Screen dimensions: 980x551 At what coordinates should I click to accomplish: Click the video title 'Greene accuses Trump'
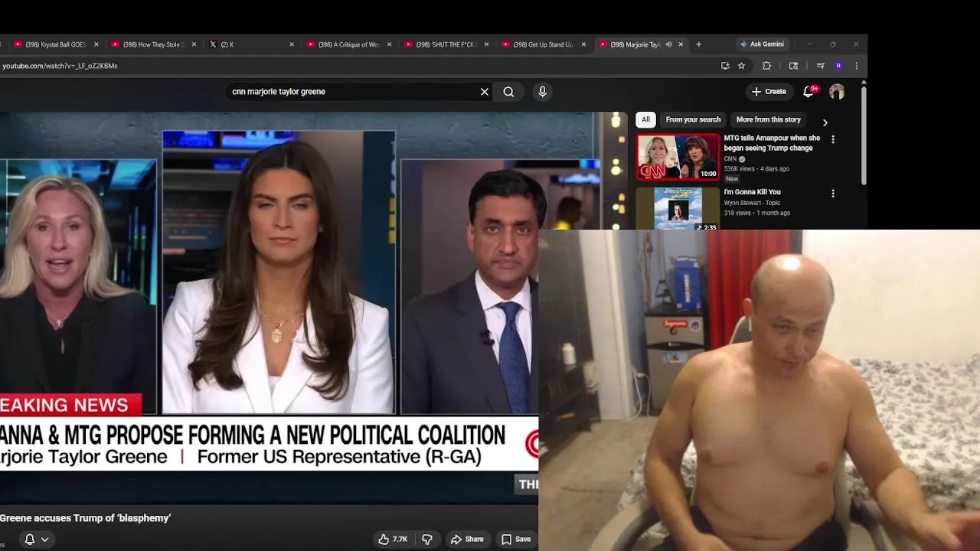[85, 518]
